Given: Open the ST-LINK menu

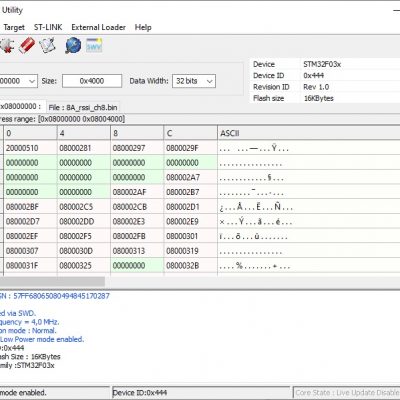Looking at the screenshot, I should (48, 27).
